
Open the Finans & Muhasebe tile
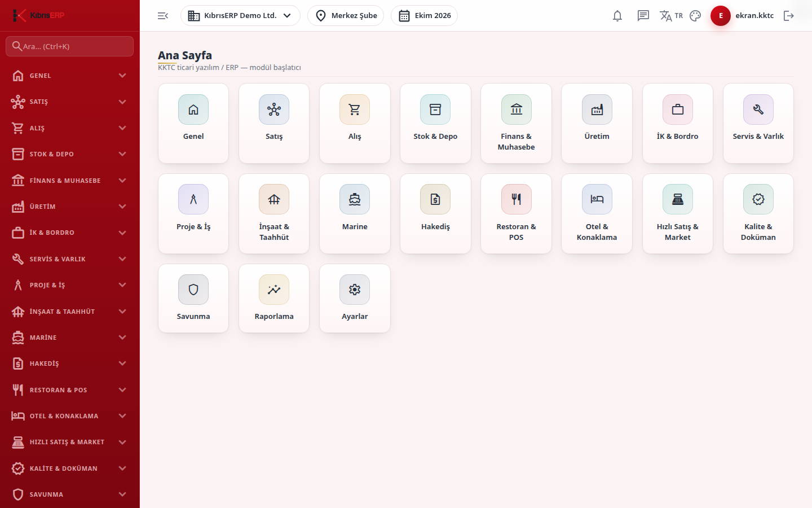click(x=516, y=123)
